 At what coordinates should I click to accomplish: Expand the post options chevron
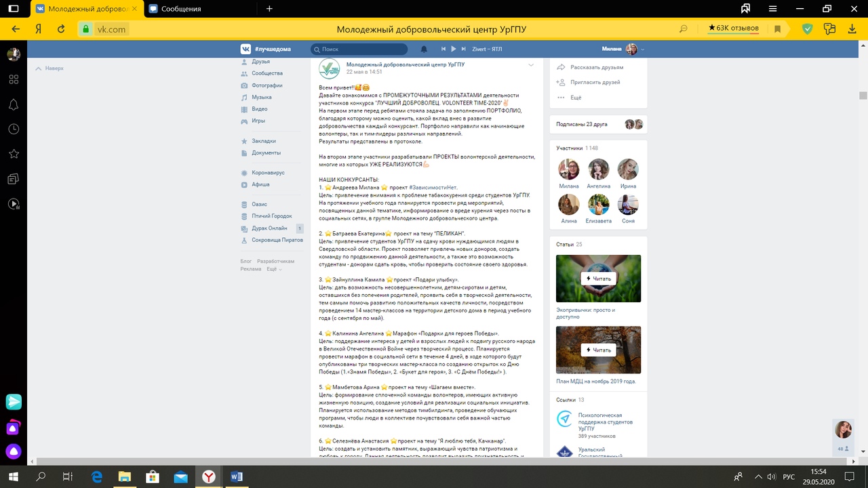pyautogui.click(x=531, y=65)
